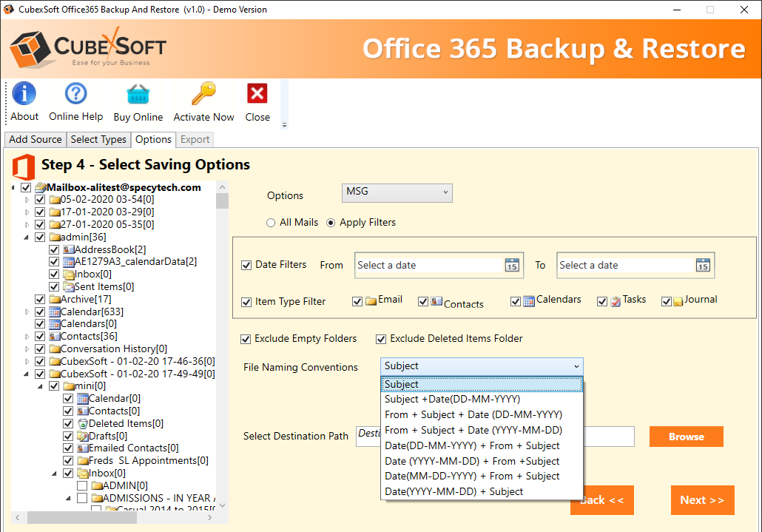Open Online Help from the toolbar
The height and width of the screenshot is (532, 762).
(x=75, y=94)
